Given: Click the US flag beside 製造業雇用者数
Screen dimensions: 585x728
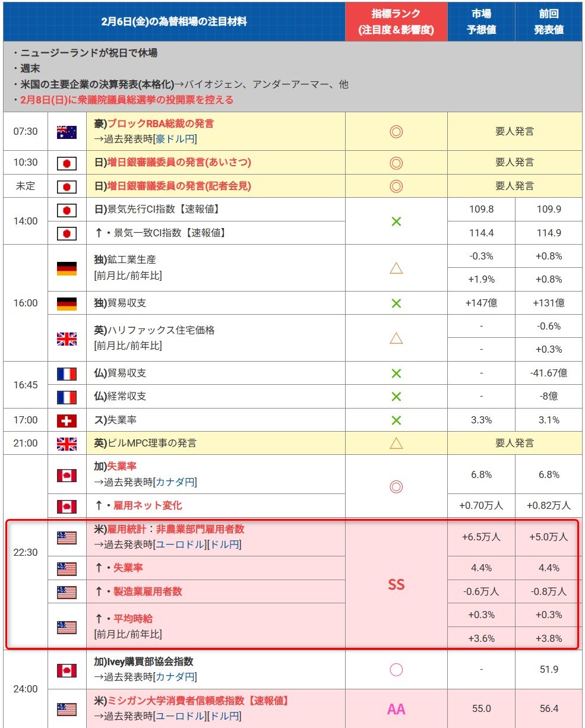Looking at the screenshot, I should pyautogui.click(x=67, y=592).
